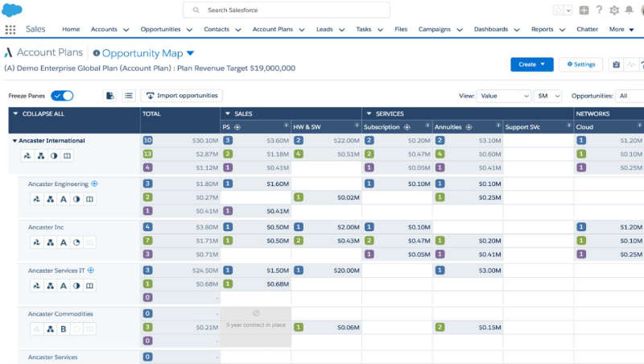
Task: Click the activity pulse icon next to the clipboard
Action: pos(631,64)
